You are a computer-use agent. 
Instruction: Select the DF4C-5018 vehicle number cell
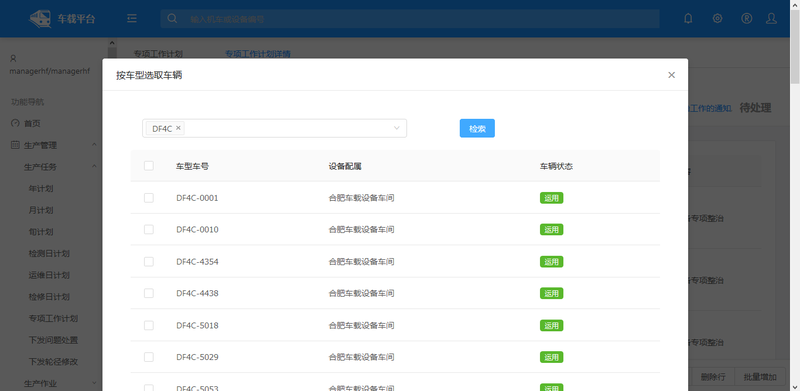click(x=197, y=325)
